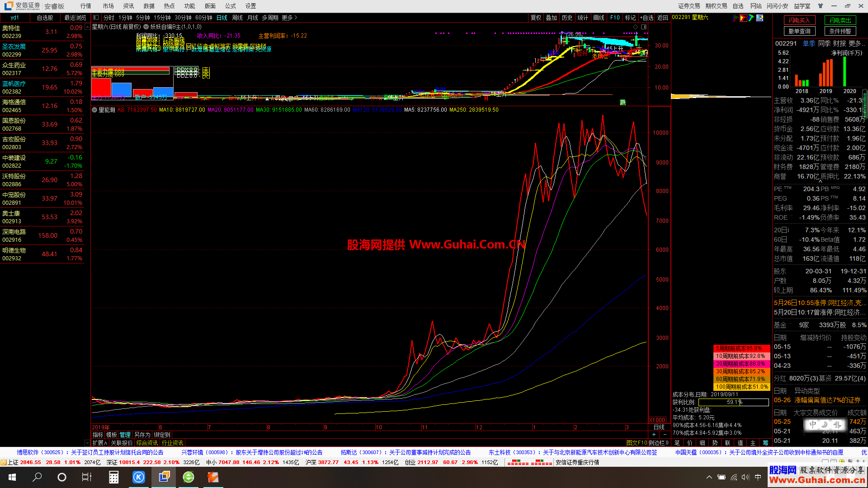
Task: Click the 撤单查询 button
Action: 799,31
